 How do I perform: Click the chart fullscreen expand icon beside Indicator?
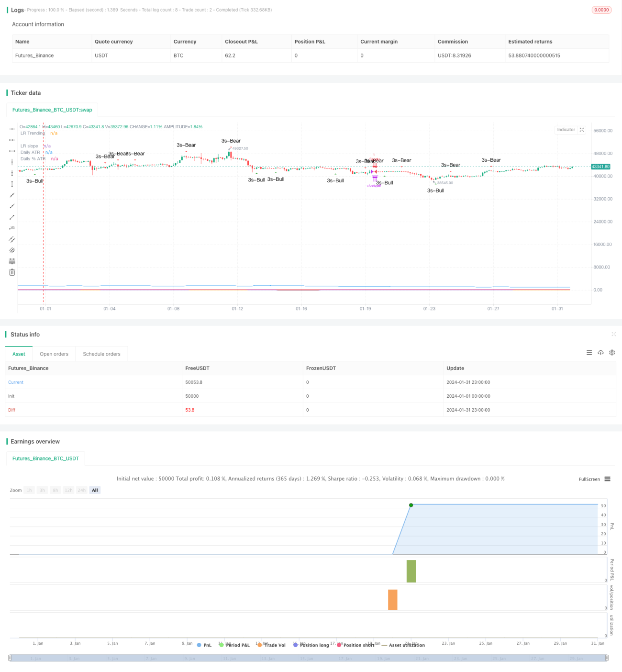coord(582,130)
